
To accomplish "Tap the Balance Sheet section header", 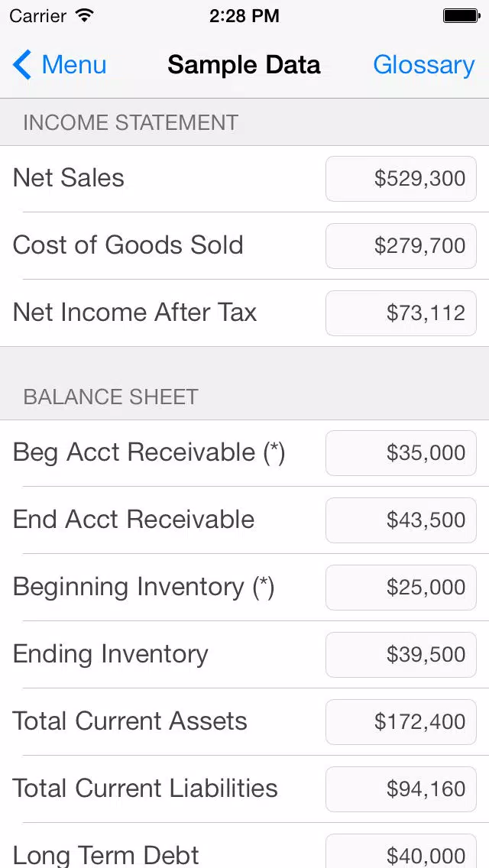I will [244, 397].
